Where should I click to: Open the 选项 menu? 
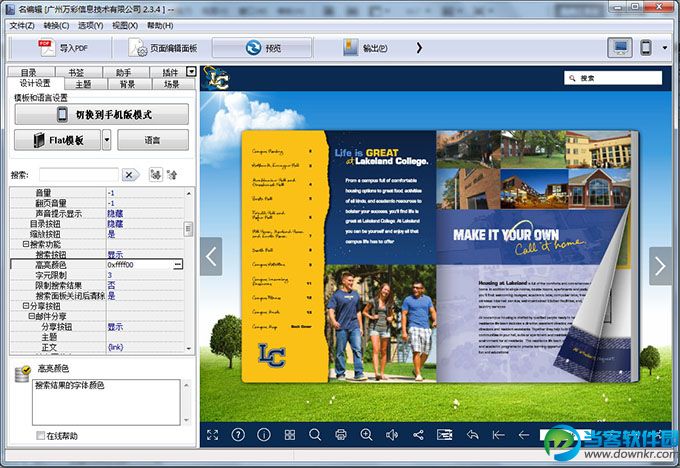(91, 26)
